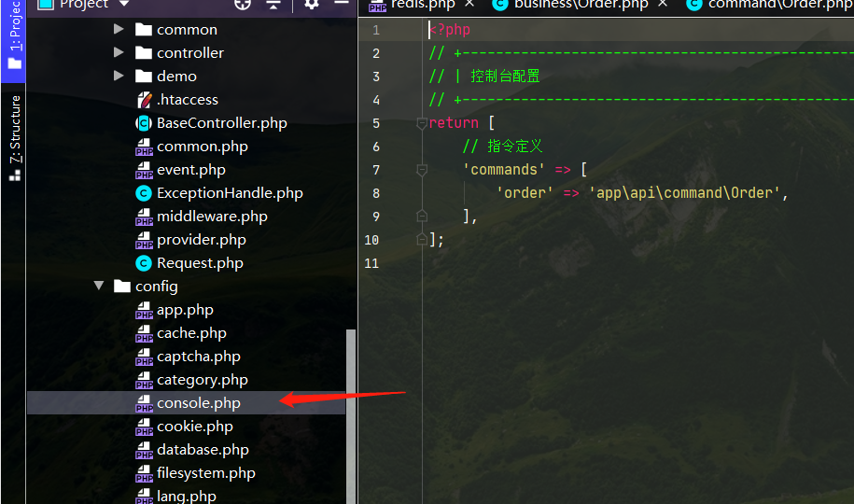
Task: Open Project panel settings gear
Action: pos(312,5)
